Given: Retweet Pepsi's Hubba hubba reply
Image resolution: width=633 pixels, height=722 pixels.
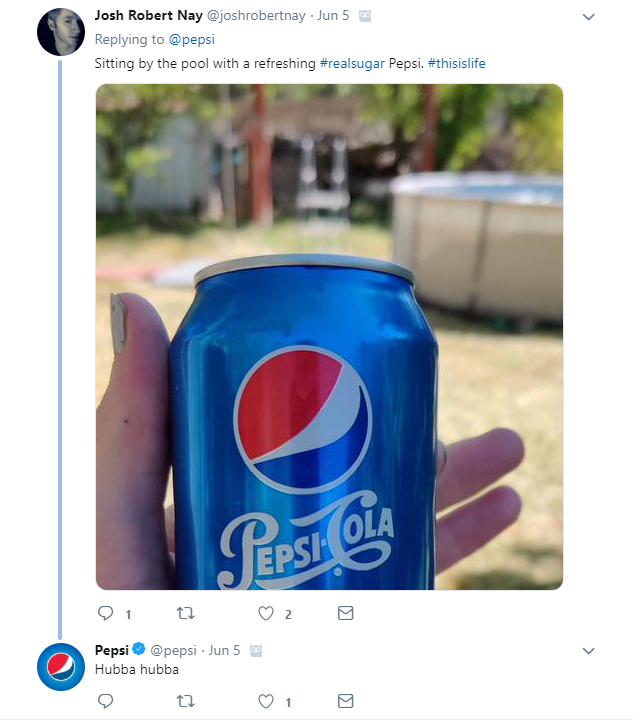Looking at the screenshot, I should coord(186,701).
